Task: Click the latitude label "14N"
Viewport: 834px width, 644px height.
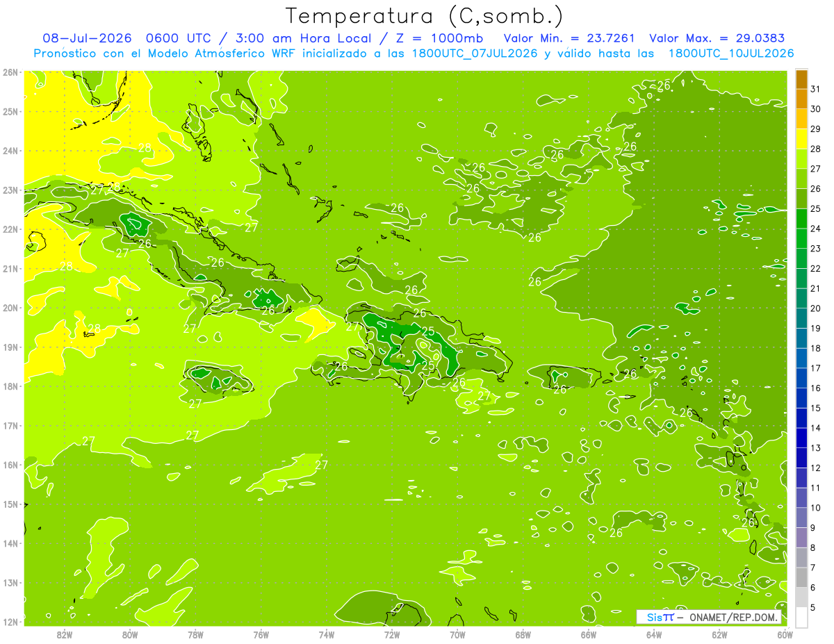Action: point(10,543)
